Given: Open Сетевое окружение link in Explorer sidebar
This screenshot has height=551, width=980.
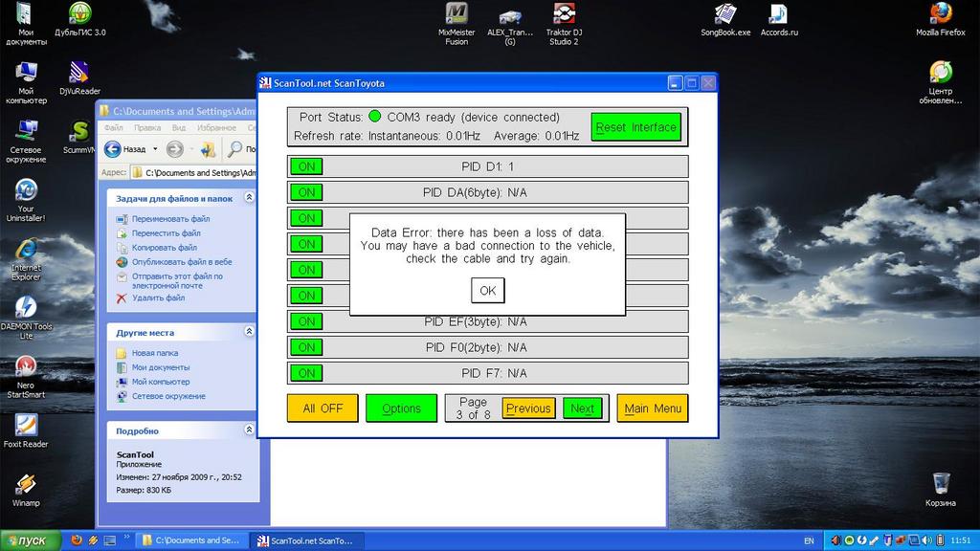Looking at the screenshot, I should point(168,396).
